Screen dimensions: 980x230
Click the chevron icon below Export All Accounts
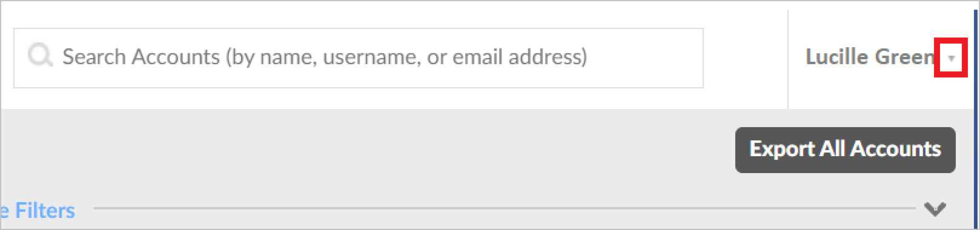tap(935, 209)
